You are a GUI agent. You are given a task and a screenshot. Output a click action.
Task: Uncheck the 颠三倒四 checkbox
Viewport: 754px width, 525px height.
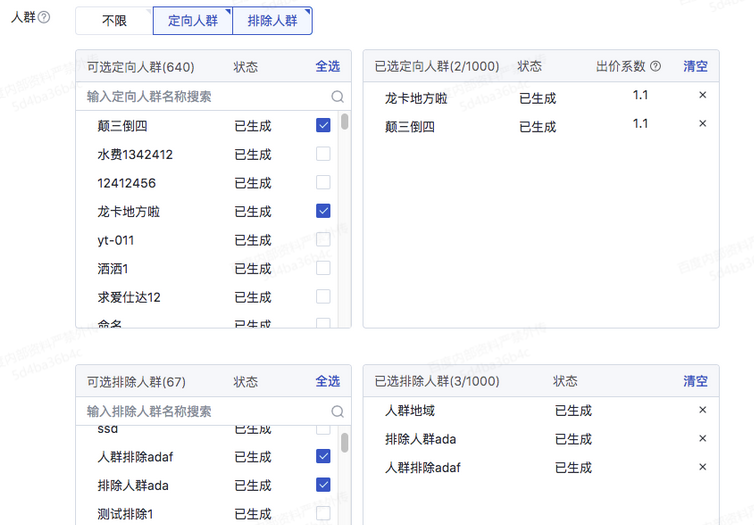point(323,125)
